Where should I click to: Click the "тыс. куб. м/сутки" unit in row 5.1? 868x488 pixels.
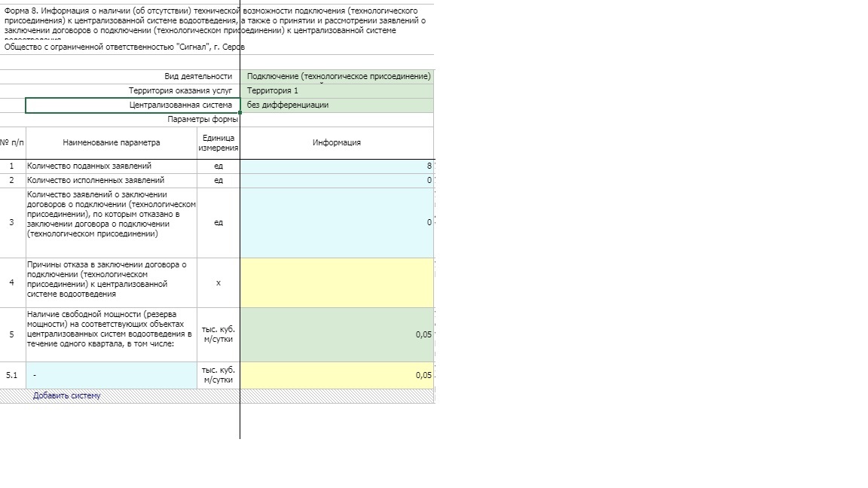(x=218, y=375)
